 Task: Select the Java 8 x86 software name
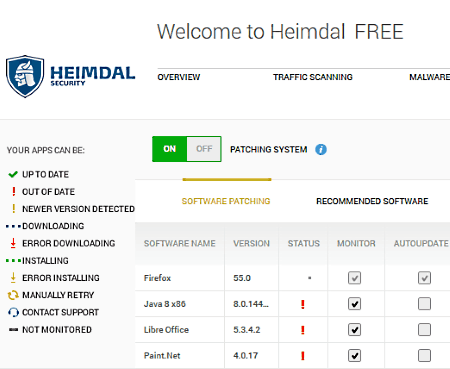click(x=165, y=304)
